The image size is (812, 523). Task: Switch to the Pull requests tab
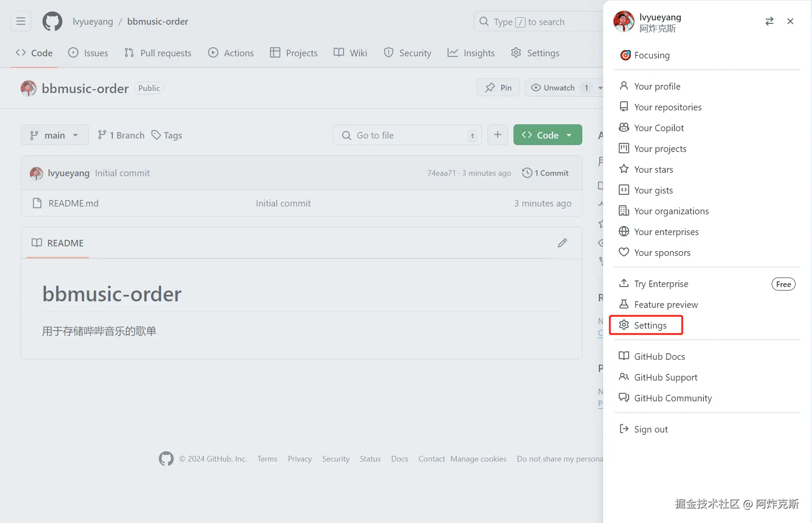click(158, 53)
